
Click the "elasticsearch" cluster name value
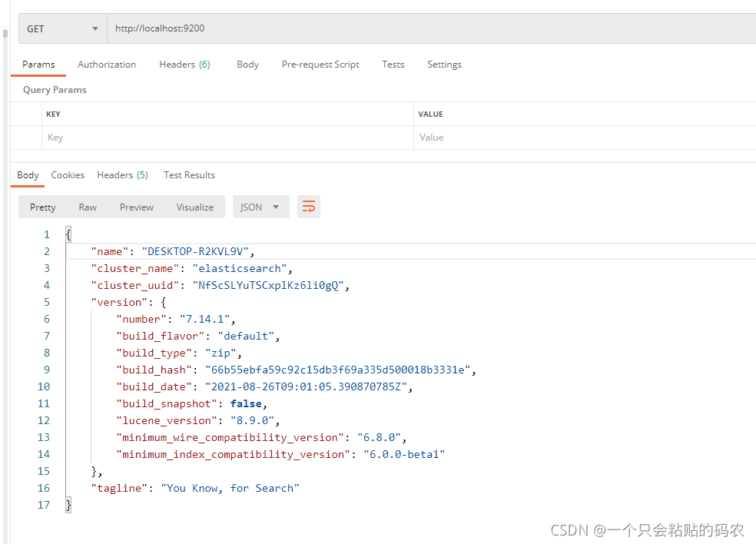tap(240, 269)
